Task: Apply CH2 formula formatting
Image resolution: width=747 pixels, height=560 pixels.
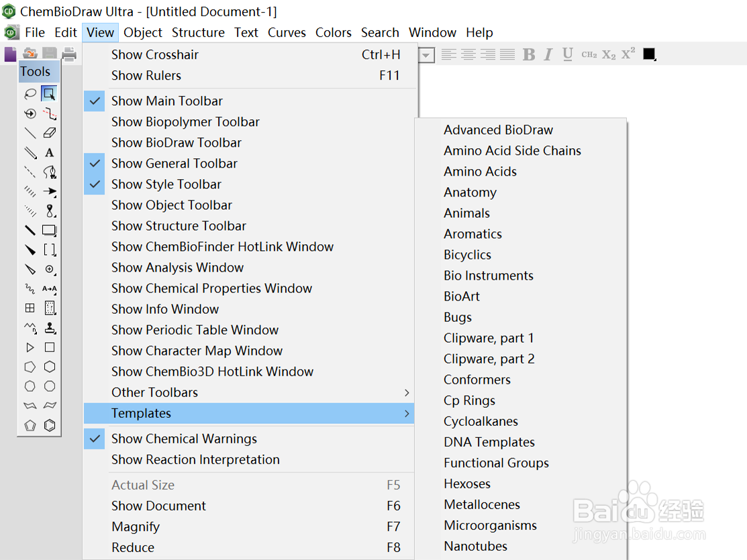Action: tap(589, 54)
